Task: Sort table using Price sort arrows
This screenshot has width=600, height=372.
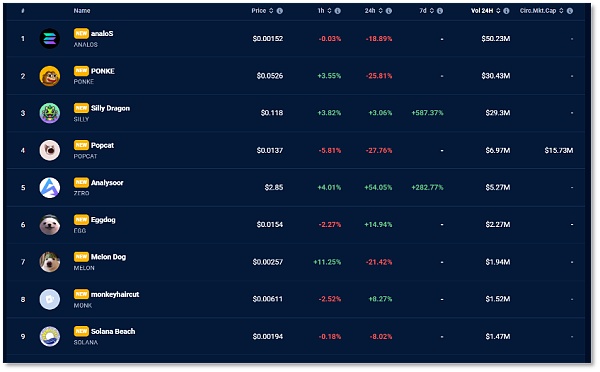Action: coord(271,11)
